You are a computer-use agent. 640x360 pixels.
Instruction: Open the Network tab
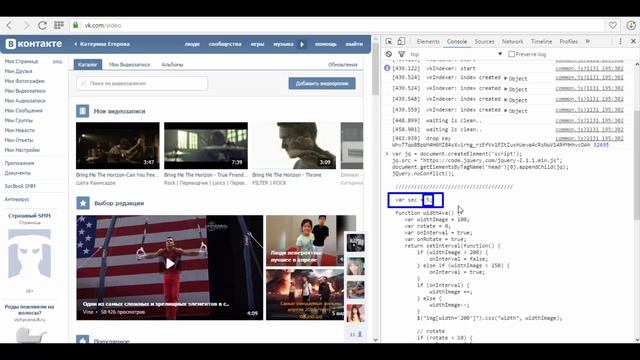point(512,41)
